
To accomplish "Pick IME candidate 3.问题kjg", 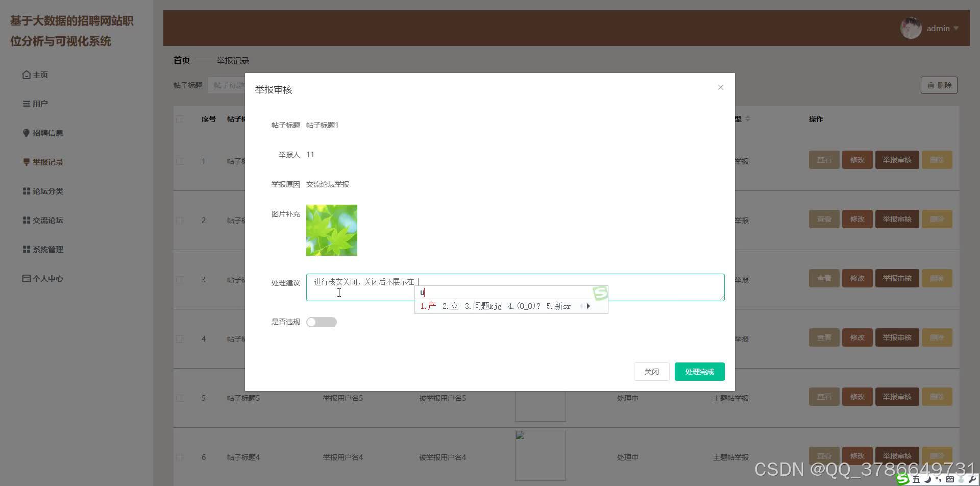I will pos(483,306).
